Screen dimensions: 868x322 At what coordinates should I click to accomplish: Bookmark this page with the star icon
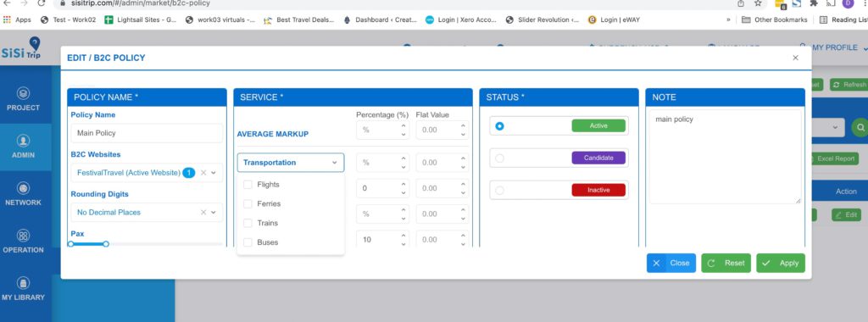pos(759,3)
